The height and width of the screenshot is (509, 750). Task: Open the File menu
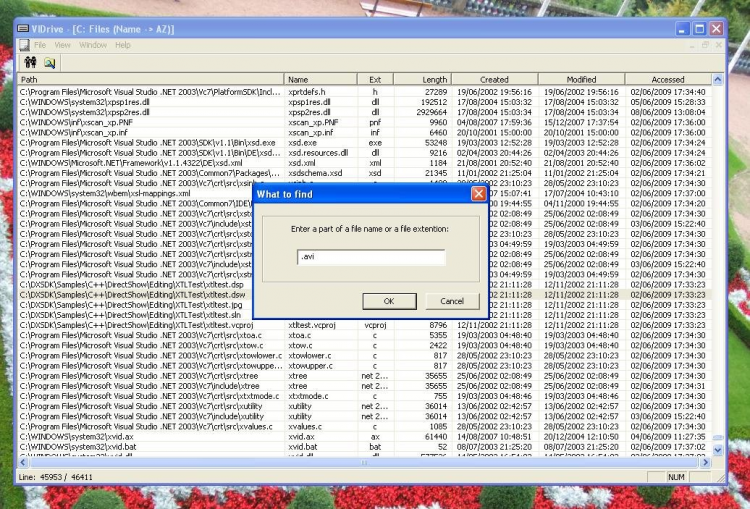(x=40, y=45)
